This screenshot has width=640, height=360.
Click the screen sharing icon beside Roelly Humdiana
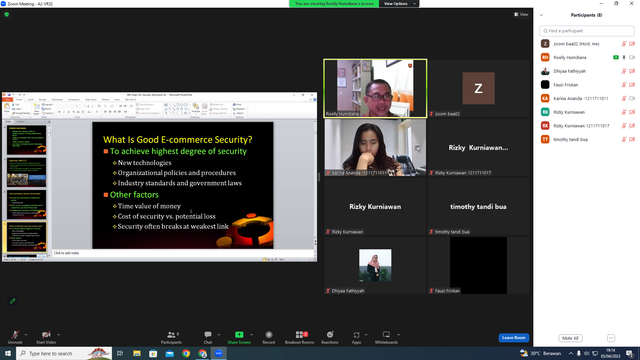tap(616, 58)
